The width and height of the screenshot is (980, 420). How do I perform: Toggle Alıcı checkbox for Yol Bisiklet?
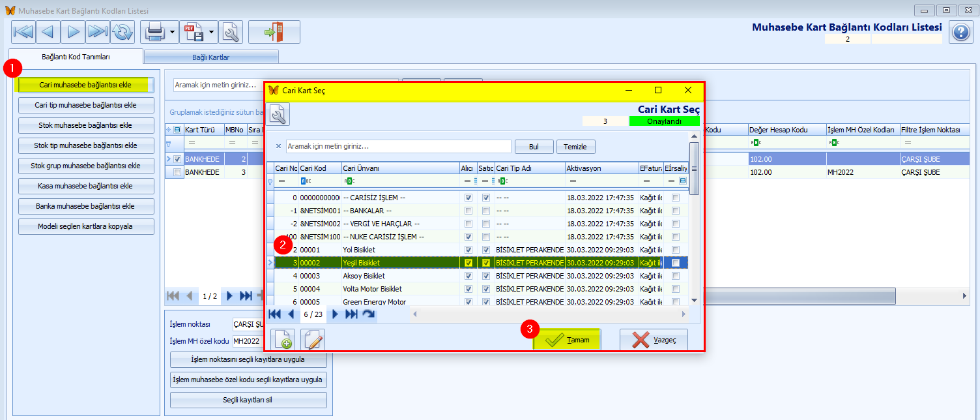coord(468,250)
